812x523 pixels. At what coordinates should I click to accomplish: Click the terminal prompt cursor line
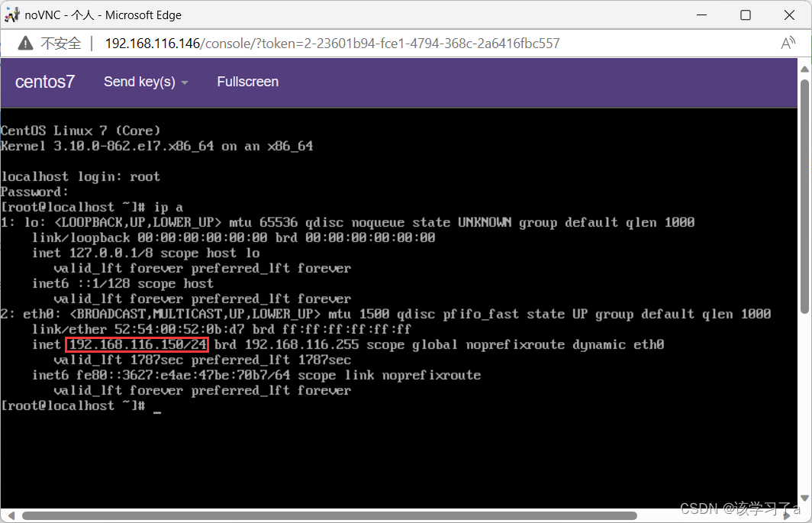click(x=82, y=406)
